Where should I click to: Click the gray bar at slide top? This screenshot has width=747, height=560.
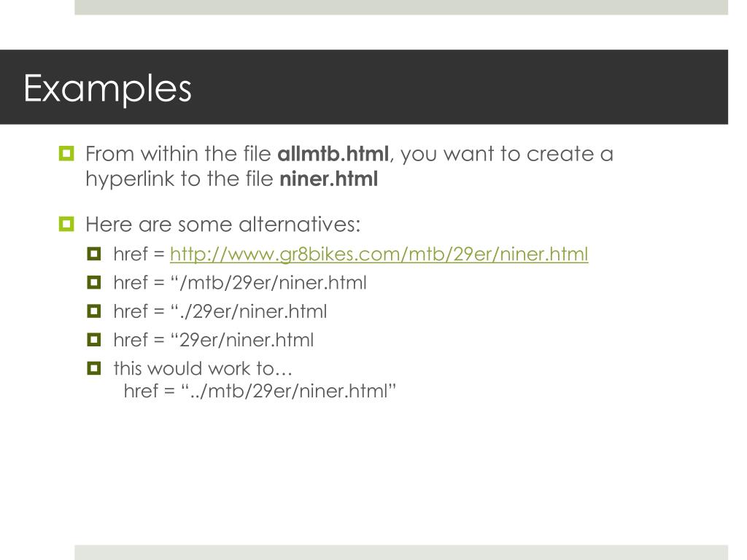(x=401, y=7)
